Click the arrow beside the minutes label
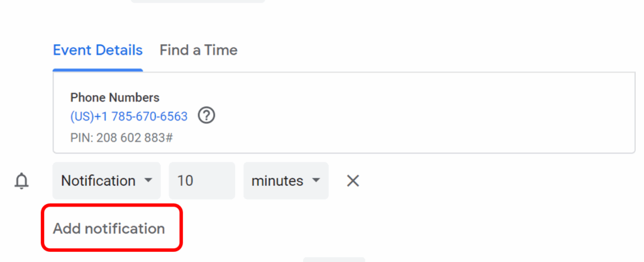 (316, 181)
